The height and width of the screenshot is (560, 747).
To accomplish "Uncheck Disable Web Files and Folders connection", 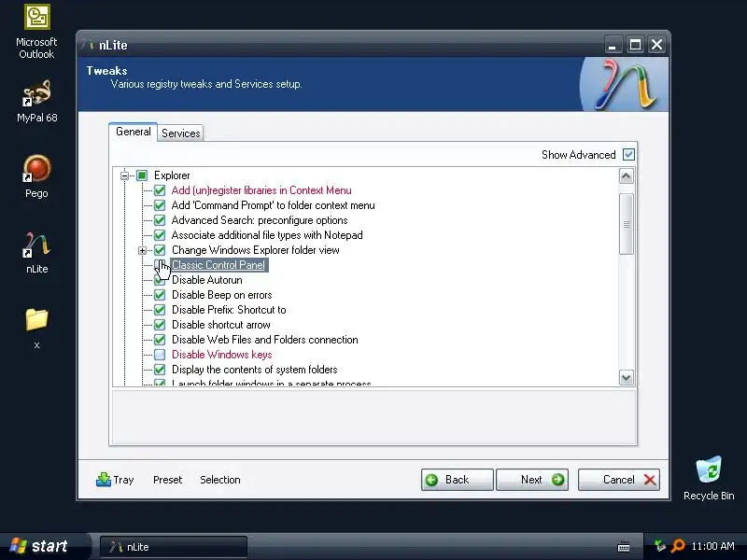I will point(160,340).
